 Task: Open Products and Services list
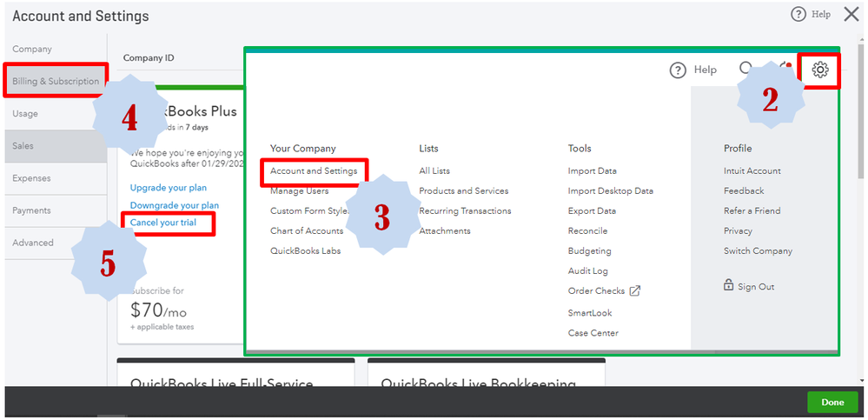(x=463, y=191)
